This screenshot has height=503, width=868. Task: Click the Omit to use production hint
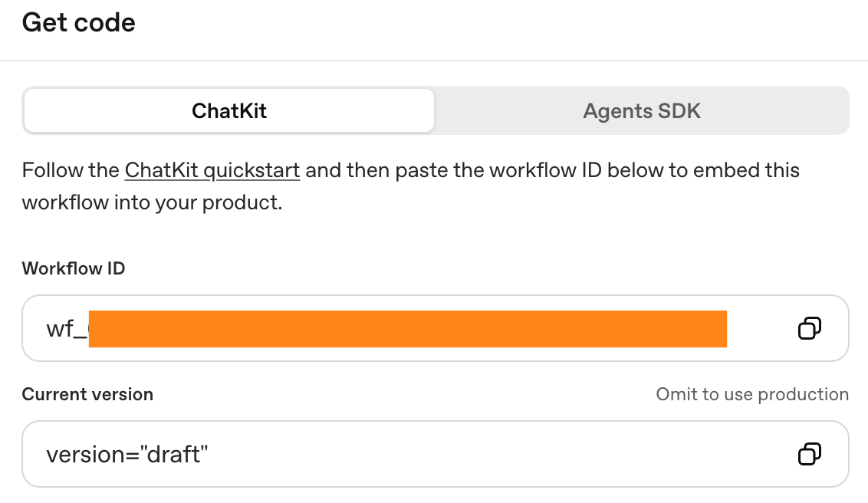(x=752, y=394)
